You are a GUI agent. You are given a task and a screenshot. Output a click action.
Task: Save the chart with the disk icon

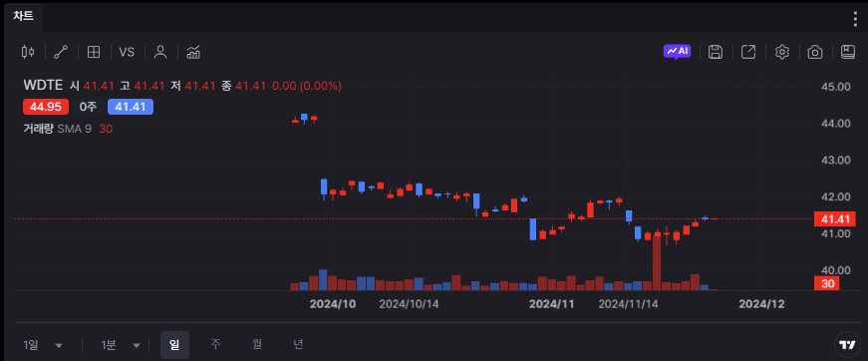click(x=716, y=52)
